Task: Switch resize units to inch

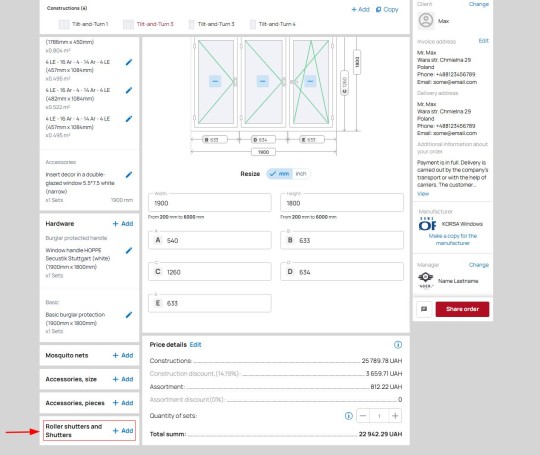Action: click(301, 174)
